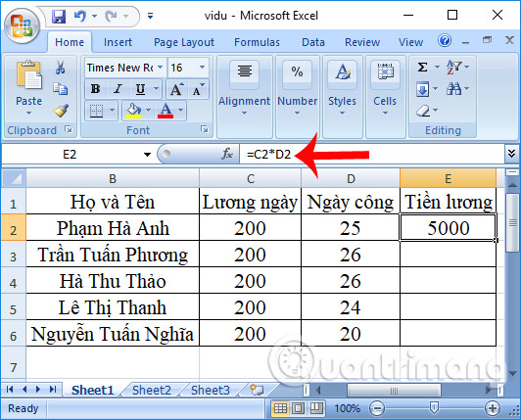Switch to Normal view
Viewport: 521px width, 420px height.
click(280, 408)
